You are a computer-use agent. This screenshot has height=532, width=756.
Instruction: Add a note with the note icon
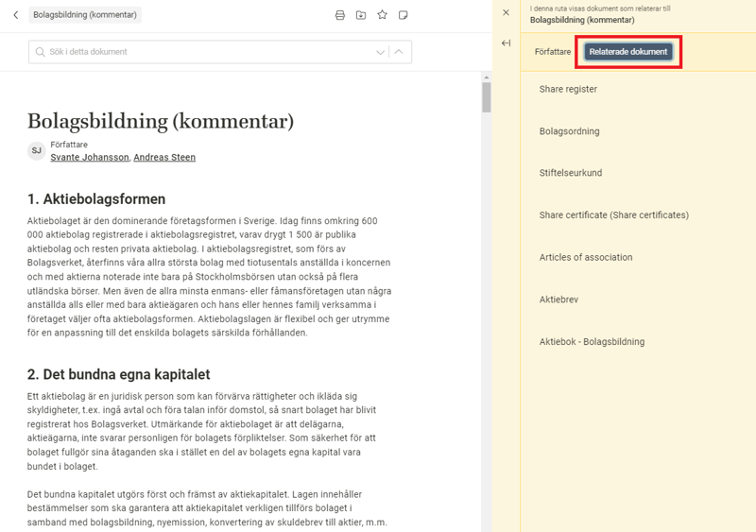(x=404, y=15)
